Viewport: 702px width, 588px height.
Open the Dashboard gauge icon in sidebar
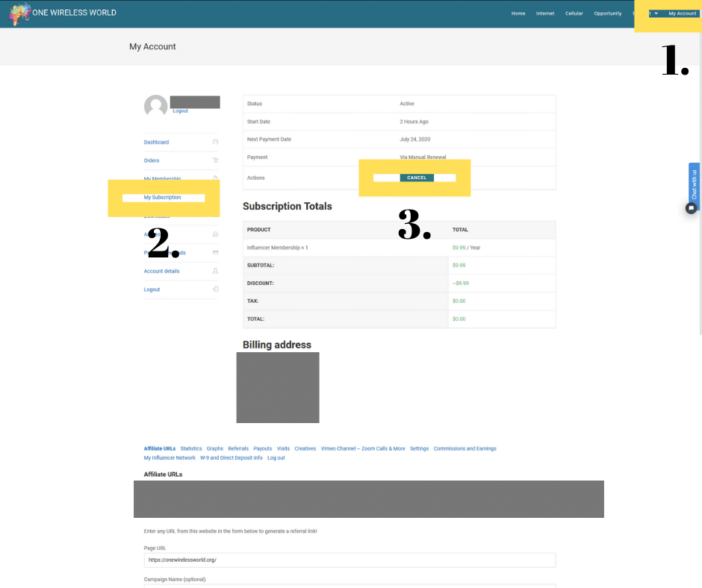tap(215, 142)
